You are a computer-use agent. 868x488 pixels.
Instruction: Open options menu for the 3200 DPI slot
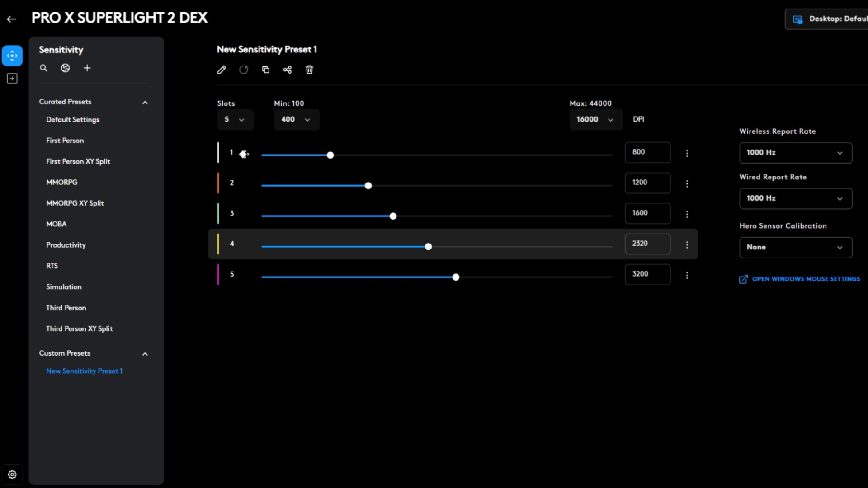[x=687, y=275]
